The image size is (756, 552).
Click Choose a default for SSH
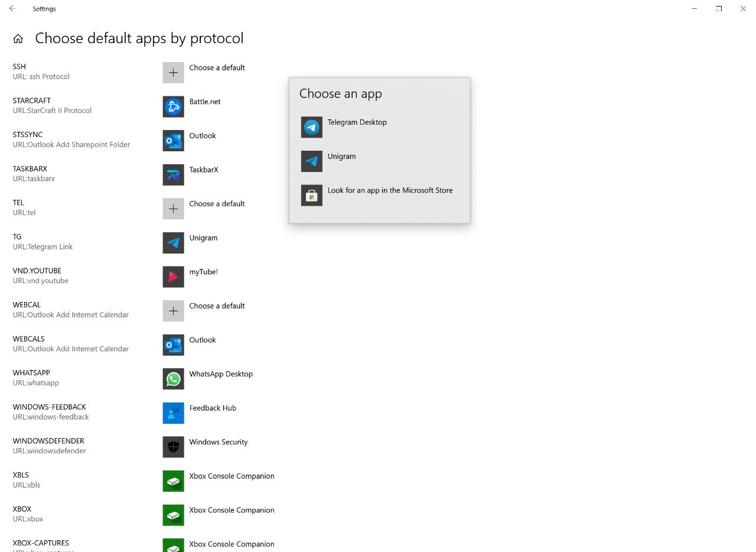coord(217,67)
